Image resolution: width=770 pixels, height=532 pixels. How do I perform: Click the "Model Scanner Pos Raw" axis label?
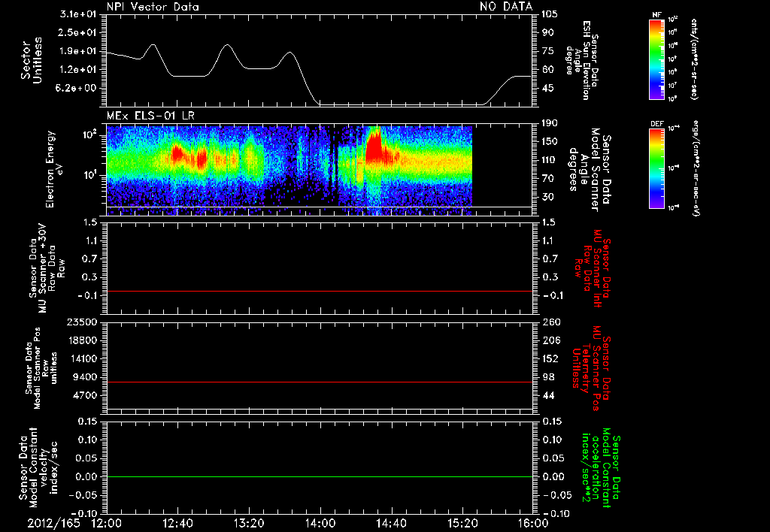point(41,368)
